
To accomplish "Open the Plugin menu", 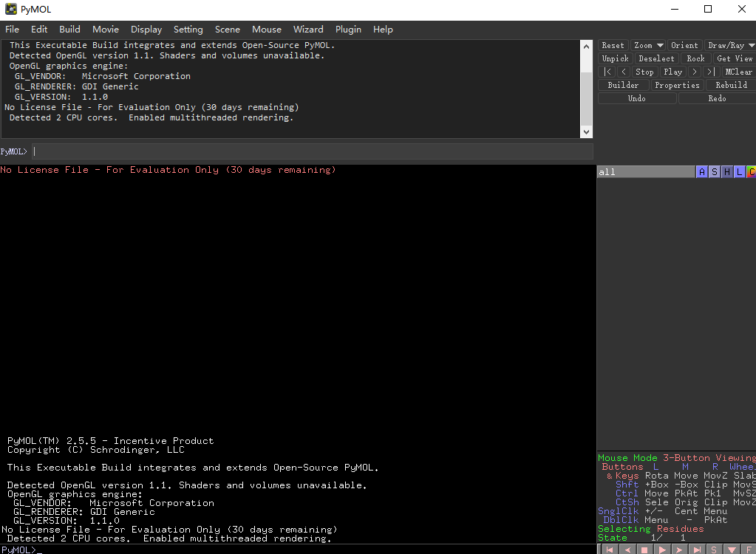I will coord(348,30).
